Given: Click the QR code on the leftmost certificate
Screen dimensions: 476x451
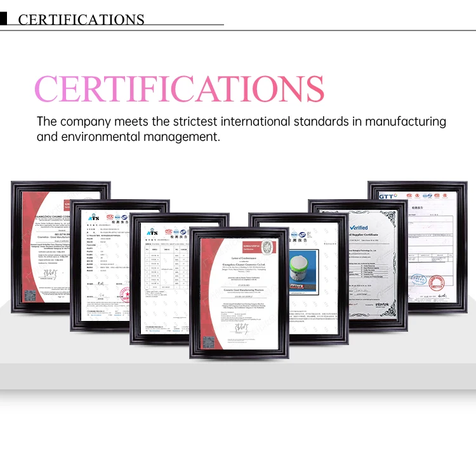Looking at the screenshot, I should tap(30, 296).
